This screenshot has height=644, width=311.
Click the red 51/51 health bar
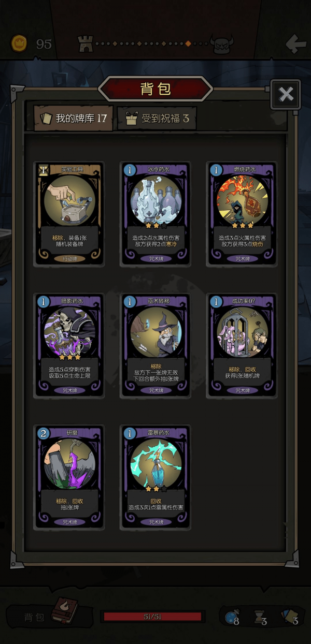pos(152,616)
